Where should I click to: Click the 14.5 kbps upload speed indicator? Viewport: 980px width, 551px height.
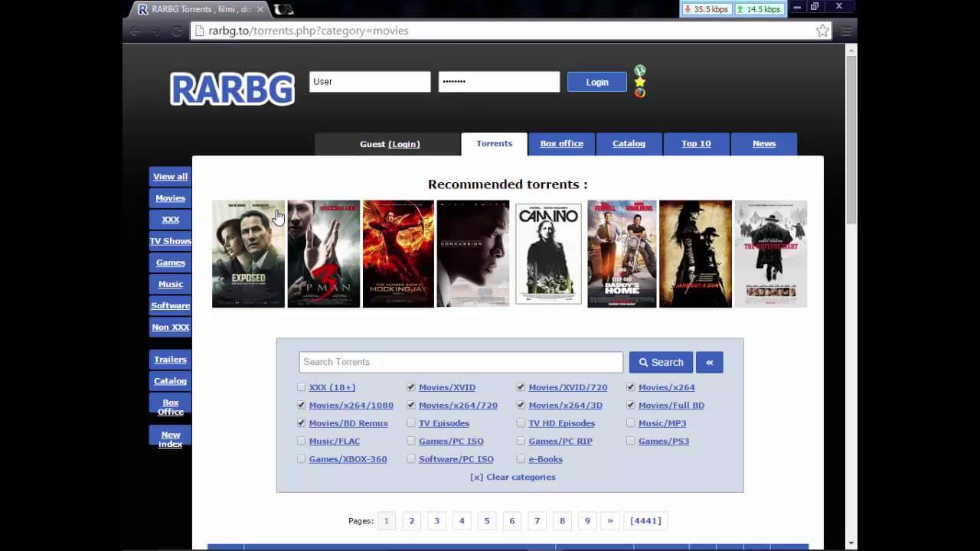click(x=759, y=9)
